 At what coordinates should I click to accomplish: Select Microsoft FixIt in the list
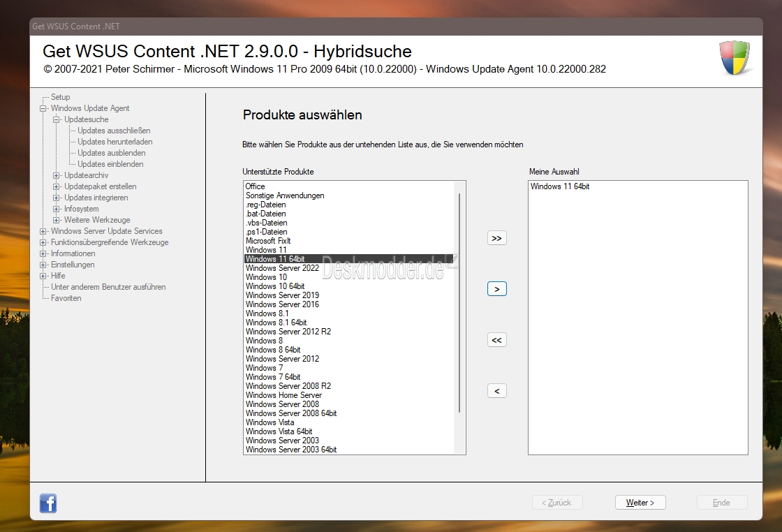coord(349,241)
